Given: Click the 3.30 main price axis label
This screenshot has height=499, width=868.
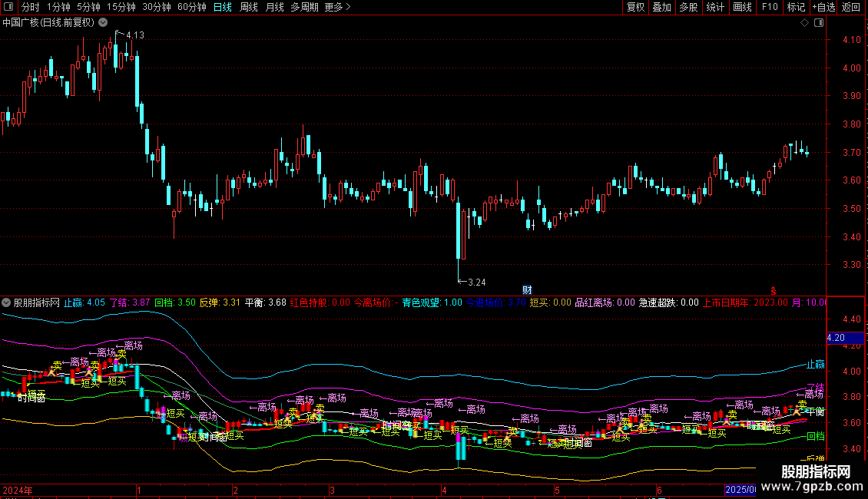Looking at the screenshot, I should (x=851, y=264).
